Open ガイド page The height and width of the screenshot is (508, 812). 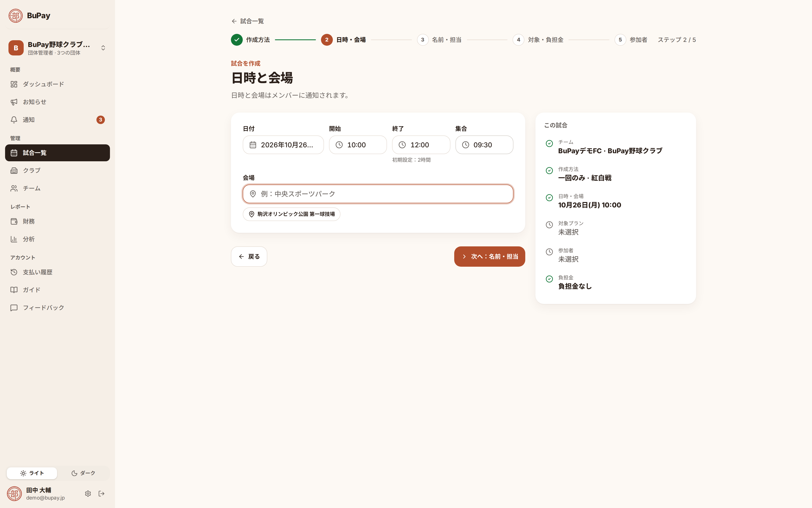57,290
